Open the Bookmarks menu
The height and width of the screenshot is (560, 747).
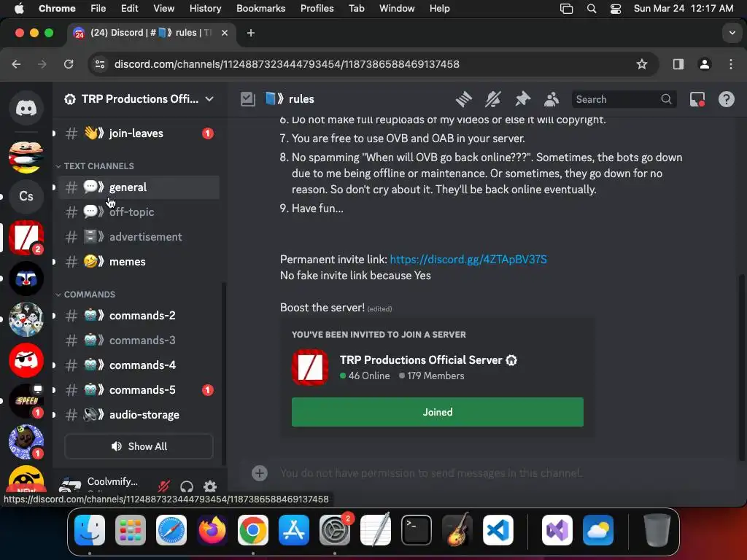pos(260,8)
